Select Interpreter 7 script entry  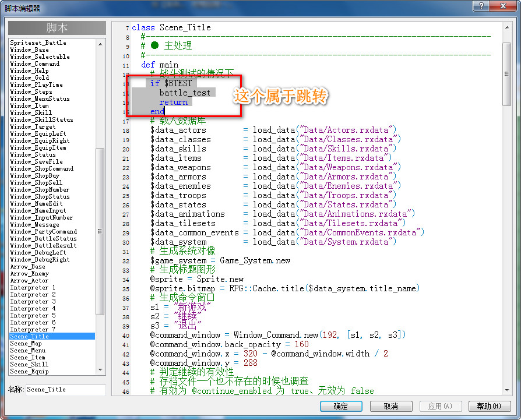33,329
